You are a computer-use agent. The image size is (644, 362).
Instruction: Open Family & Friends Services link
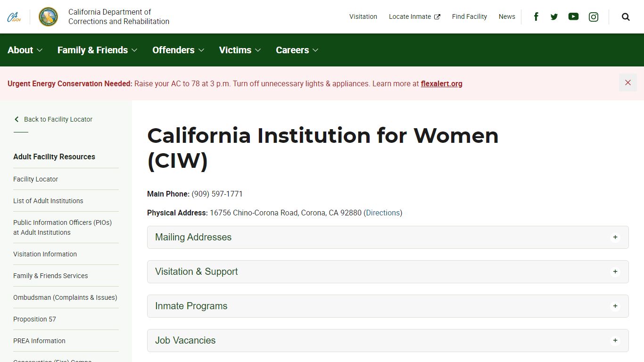pos(50,276)
